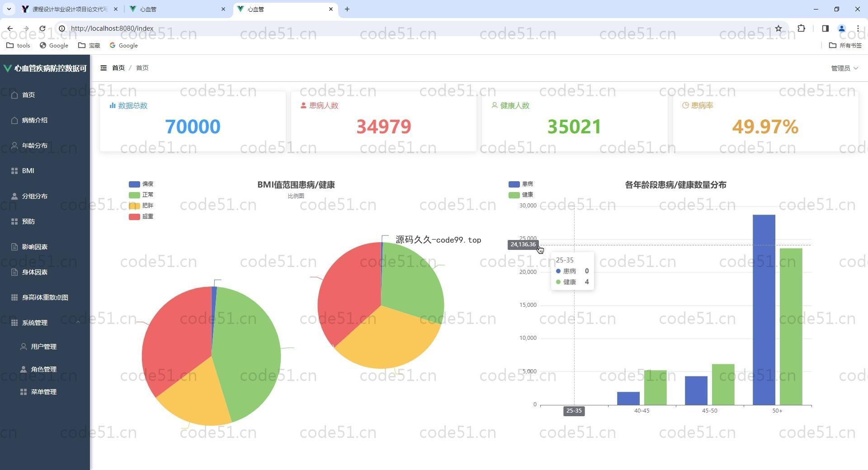Open the tab search dropdown arrow
Viewport: 868px width, 470px height.
click(9, 9)
